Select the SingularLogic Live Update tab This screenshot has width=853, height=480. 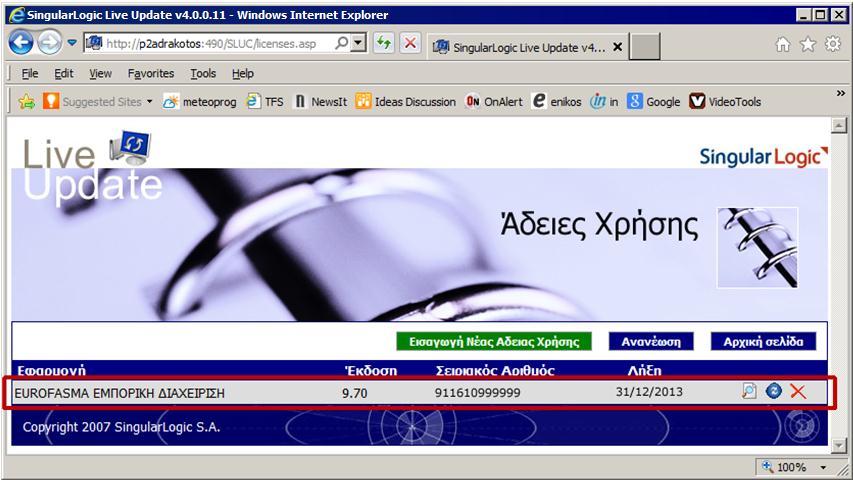[x=528, y=47]
